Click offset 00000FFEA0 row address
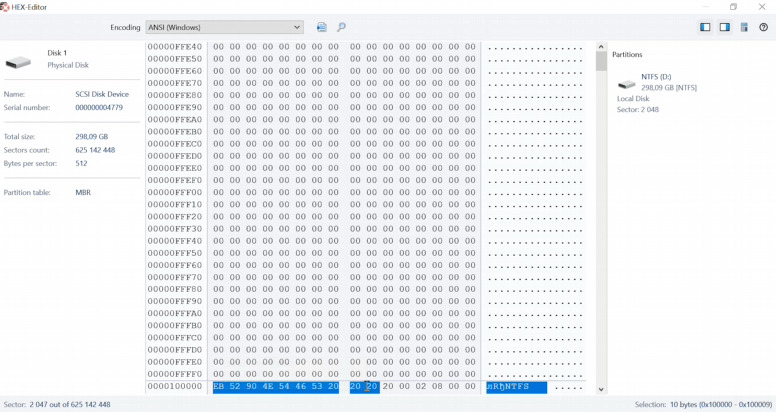776x412 pixels. click(x=175, y=119)
